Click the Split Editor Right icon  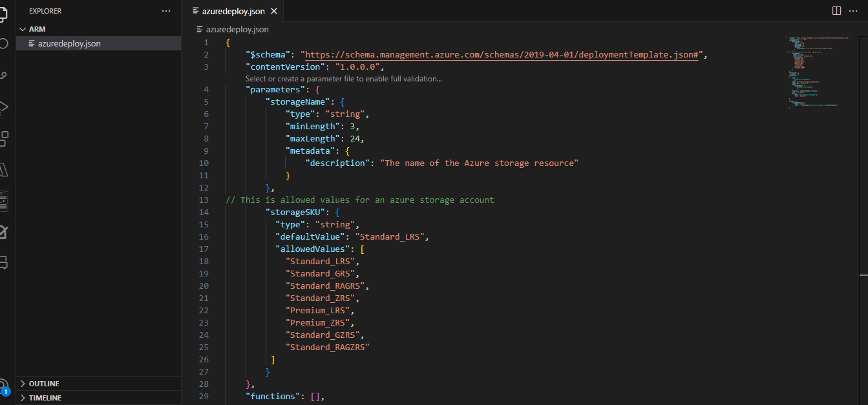[x=836, y=11]
